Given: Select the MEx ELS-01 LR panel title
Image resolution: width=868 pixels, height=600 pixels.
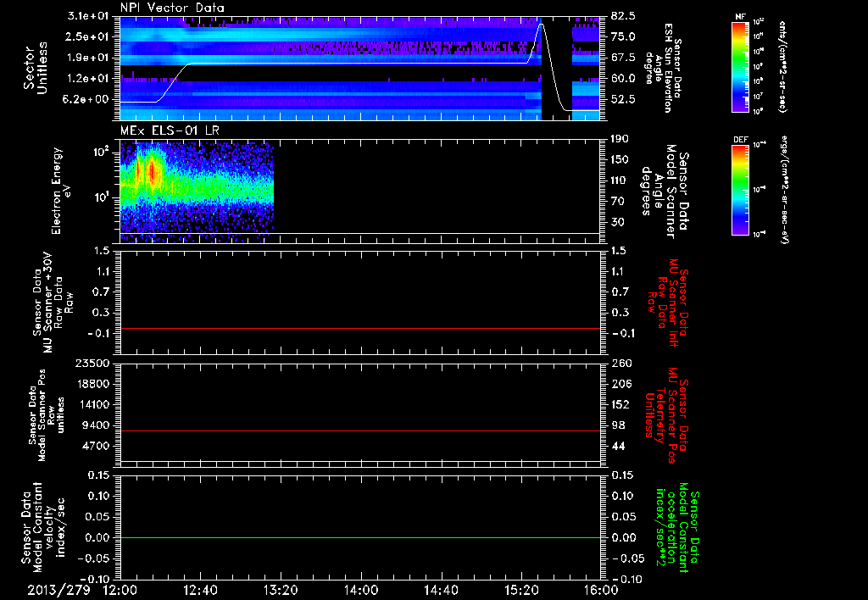Looking at the screenshot, I should point(170,131).
